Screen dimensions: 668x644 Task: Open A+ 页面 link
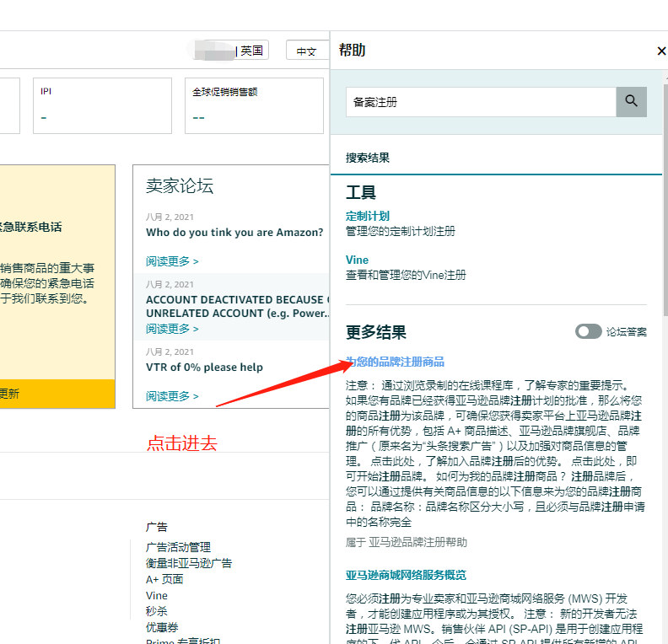(164, 579)
